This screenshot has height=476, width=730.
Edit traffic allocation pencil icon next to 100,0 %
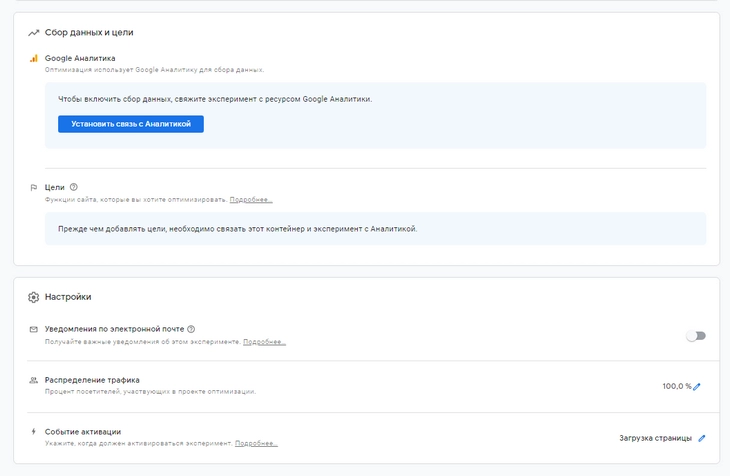(x=697, y=387)
